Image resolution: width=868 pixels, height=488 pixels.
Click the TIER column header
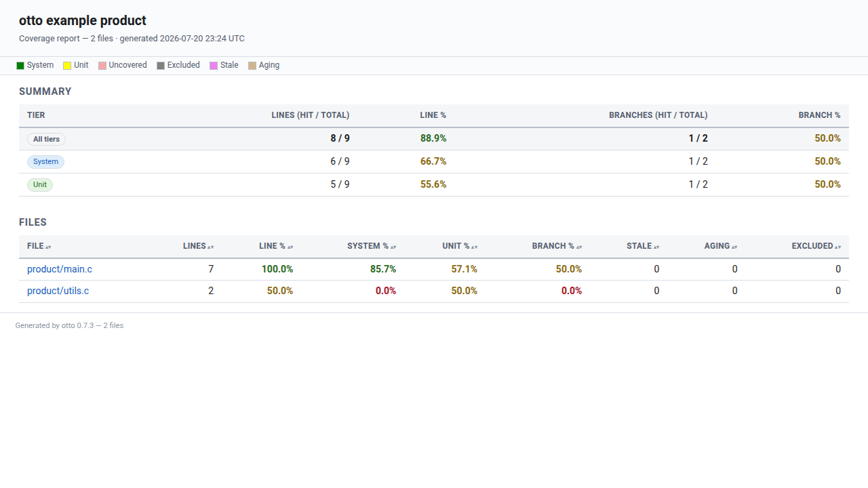(x=36, y=115)
